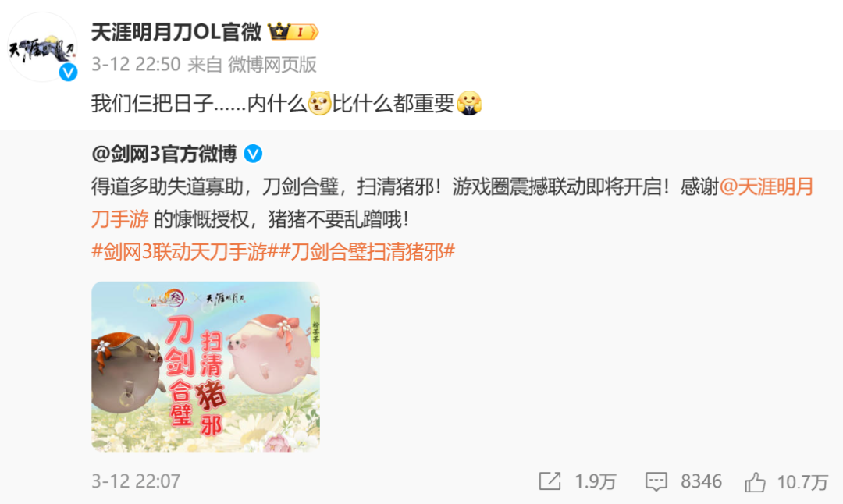Click the 3-12 22:07 original timestamp
Screen dimensions: 843x504
(x=136, y=481)
